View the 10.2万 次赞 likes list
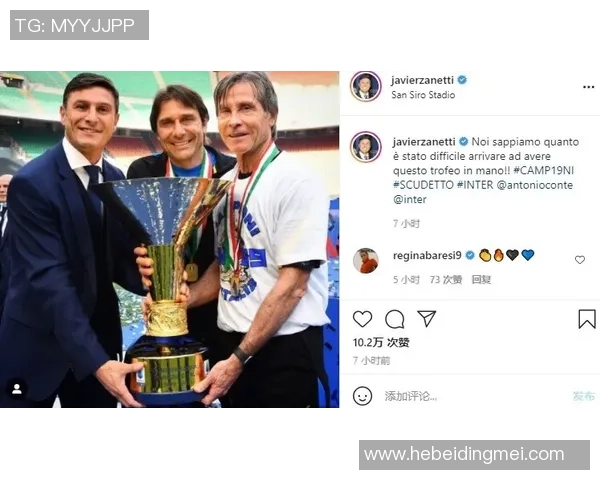This screenshot has width=600, height=480. [381, 342]
